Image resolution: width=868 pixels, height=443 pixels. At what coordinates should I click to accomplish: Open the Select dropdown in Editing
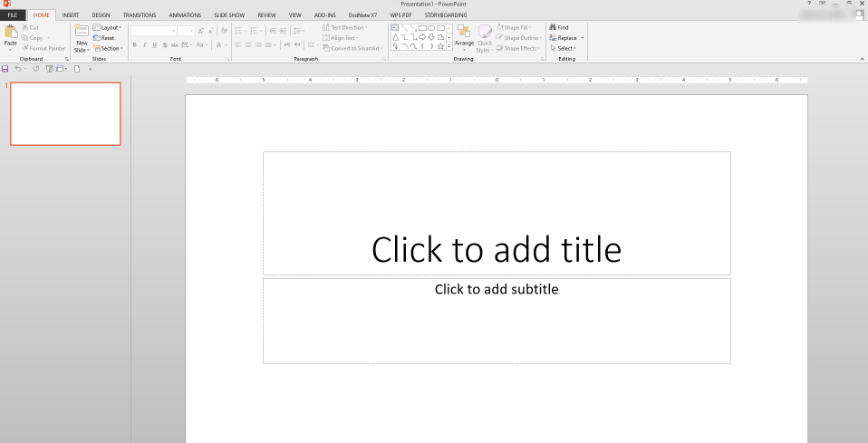564,48
